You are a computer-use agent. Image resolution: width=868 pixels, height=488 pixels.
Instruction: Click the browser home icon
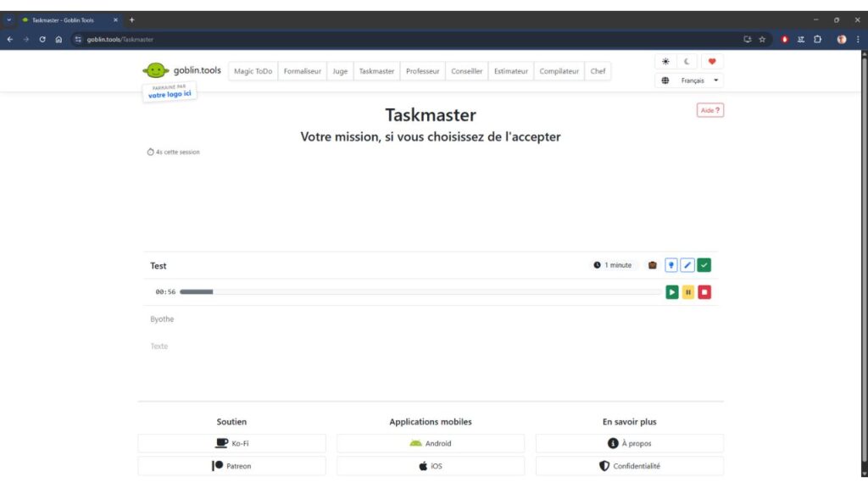point(58,39)
